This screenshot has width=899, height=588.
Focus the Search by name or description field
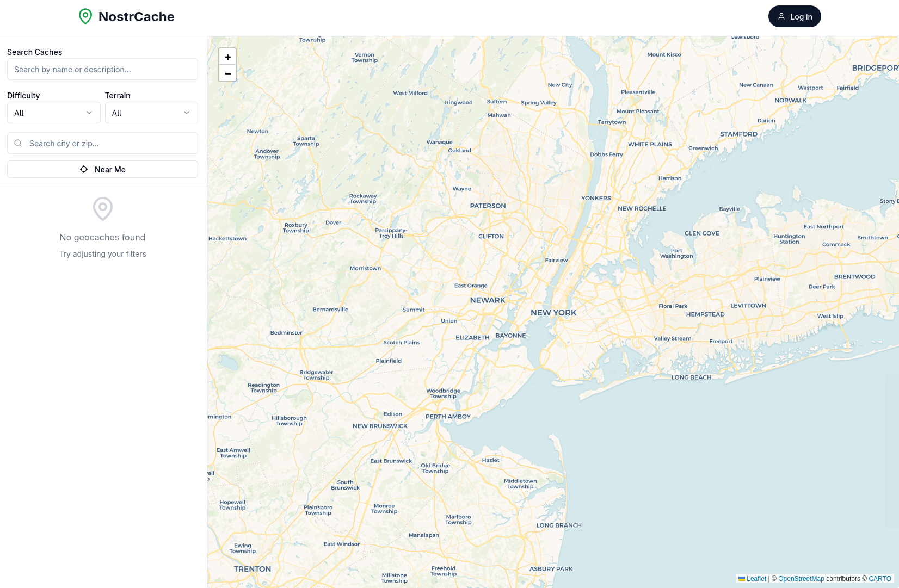102,69
